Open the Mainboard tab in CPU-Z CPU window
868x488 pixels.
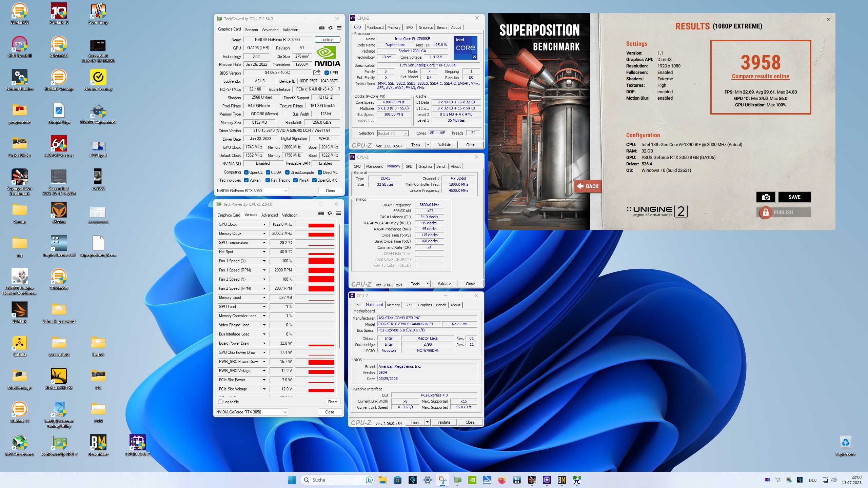(x=375, y=27)
